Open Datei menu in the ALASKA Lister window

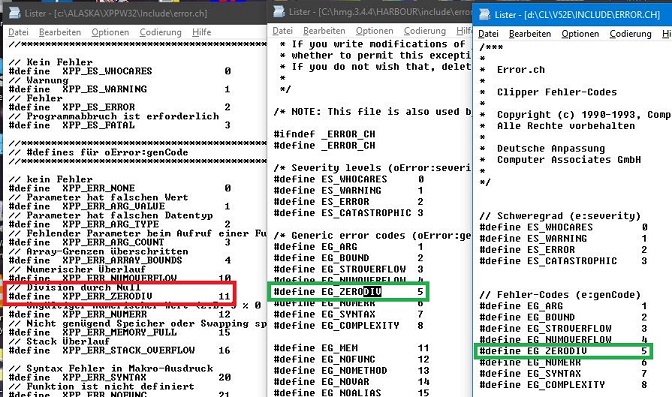[x=18, y=32]
